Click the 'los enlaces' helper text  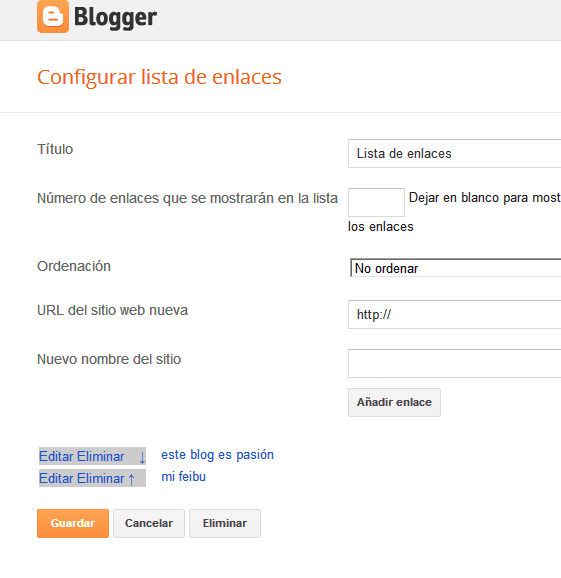click(381, 227)
